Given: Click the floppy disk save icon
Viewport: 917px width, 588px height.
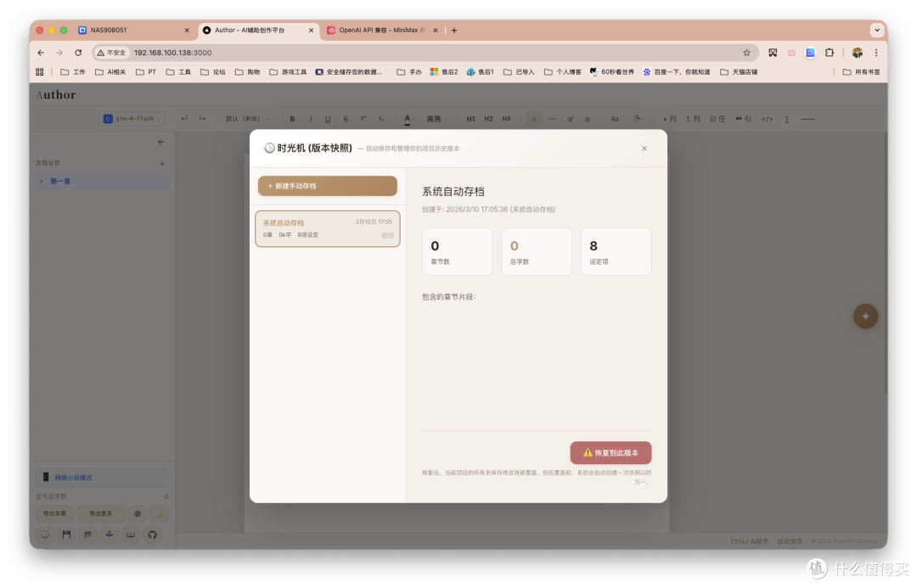Looking at the screenshot, I should point(67,535).
